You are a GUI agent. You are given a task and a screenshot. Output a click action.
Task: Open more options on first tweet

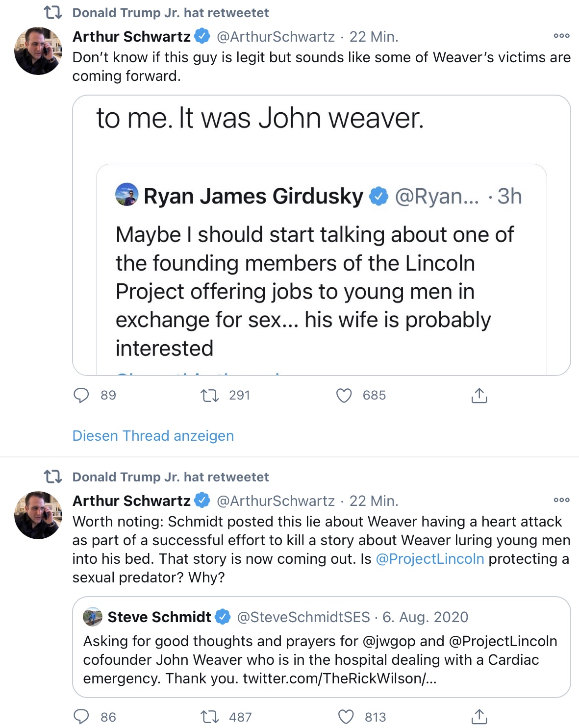tap(561, 36)
